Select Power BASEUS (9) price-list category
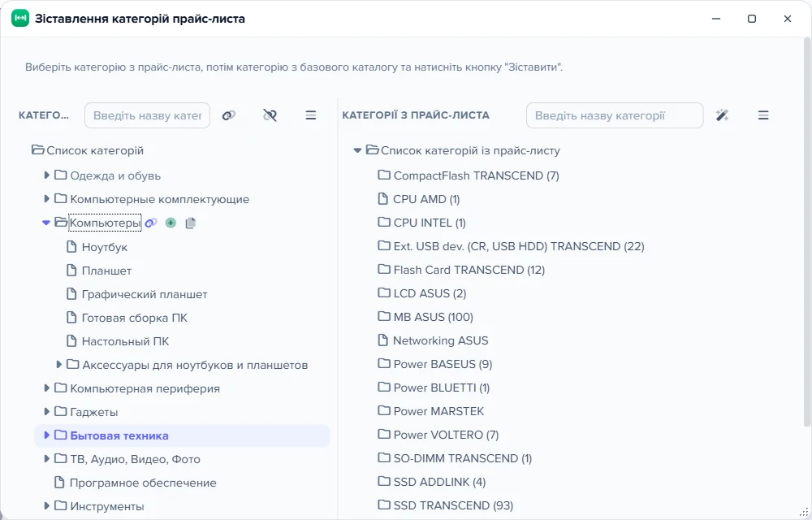The width and height of the screenshot is (812, 520). (x=443, y=364)
